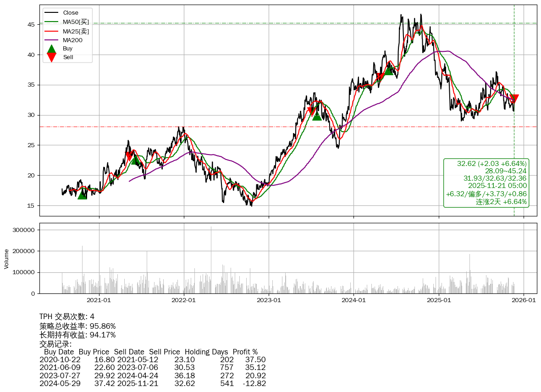Click the green buy marker from June 2021
541x392 pixels.
[x=135, y=160]
